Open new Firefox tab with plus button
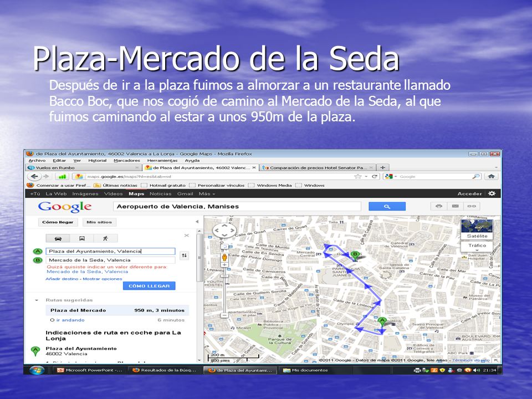This screenshot has width=532, height=399. point(383,167)
